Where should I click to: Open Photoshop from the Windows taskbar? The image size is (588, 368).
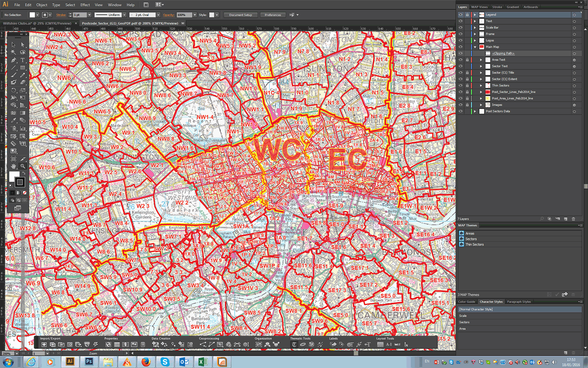[x=89, y=362]
